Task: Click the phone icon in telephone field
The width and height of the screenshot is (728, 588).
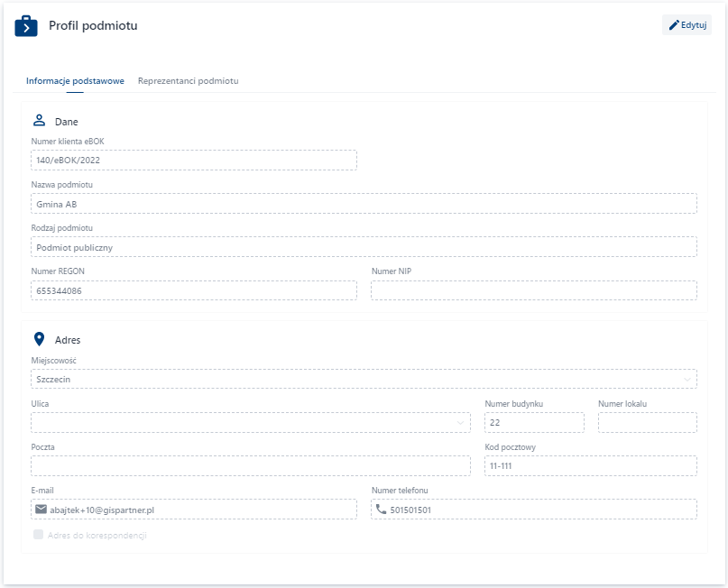Action: (381, 510)
